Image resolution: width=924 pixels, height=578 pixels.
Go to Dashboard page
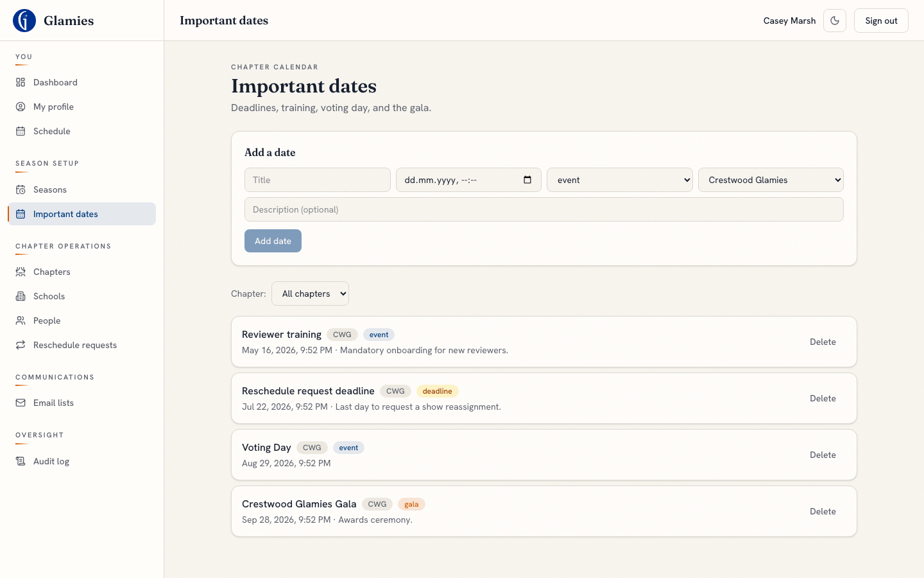(x=82, y=82)
